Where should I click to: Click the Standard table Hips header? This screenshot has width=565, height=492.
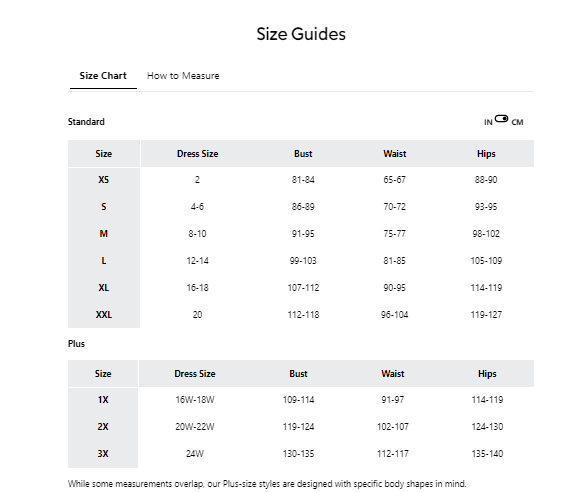486,154
